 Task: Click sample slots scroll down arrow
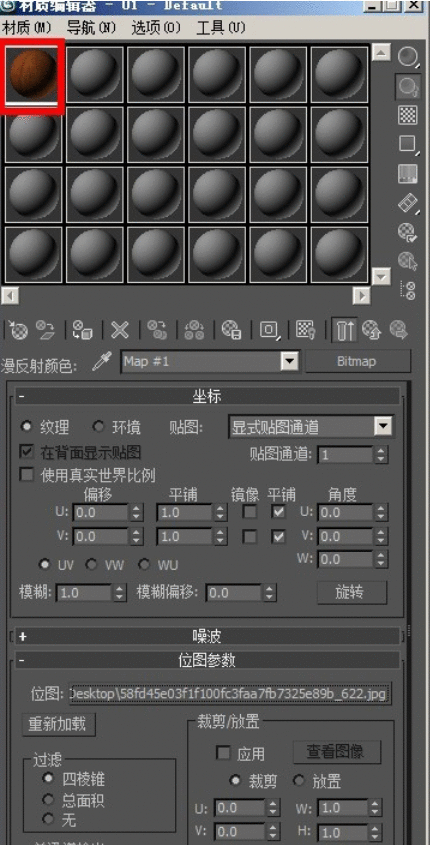pos(382,277)
